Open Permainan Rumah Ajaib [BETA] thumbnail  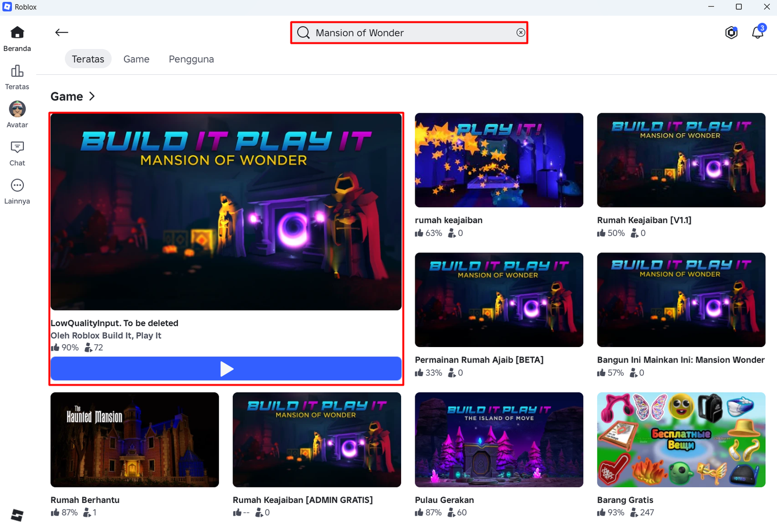(x=499, y=300)
